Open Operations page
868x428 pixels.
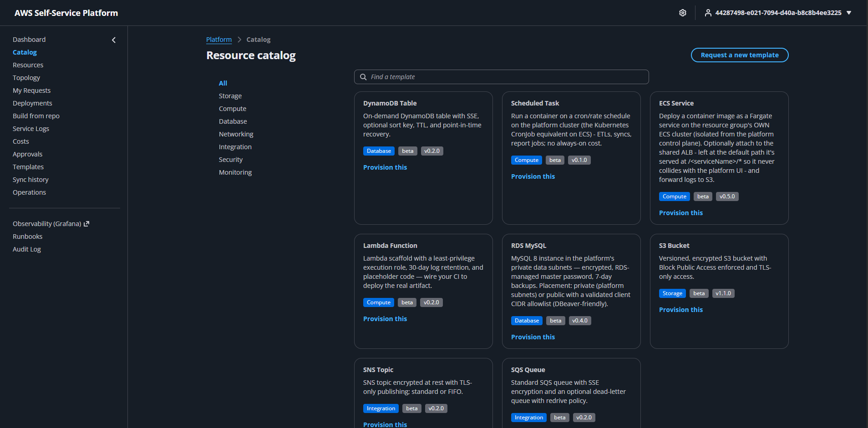(x=29, y=192)
